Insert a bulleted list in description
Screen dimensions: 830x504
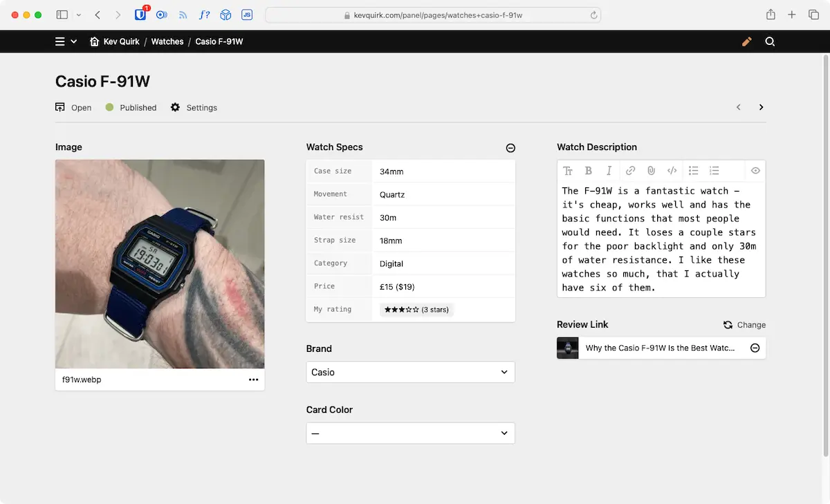tap(694, 171)
